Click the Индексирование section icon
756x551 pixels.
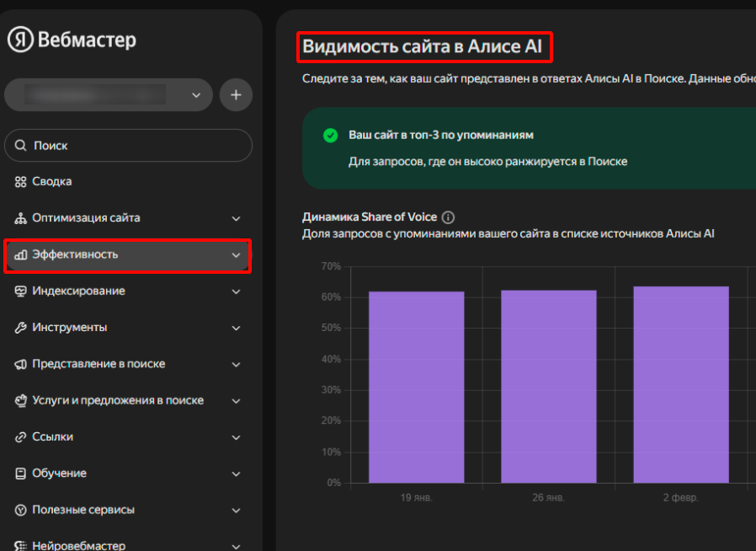point(21,292)
